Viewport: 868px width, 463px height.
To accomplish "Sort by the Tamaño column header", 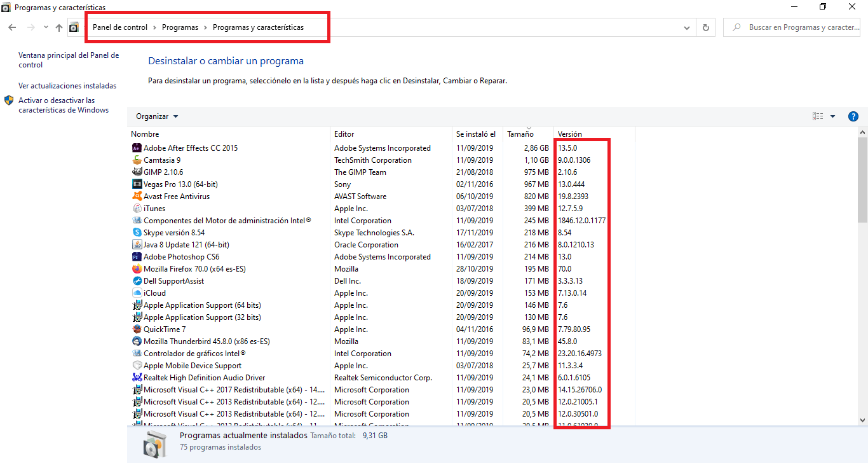I will pos(528,134).
